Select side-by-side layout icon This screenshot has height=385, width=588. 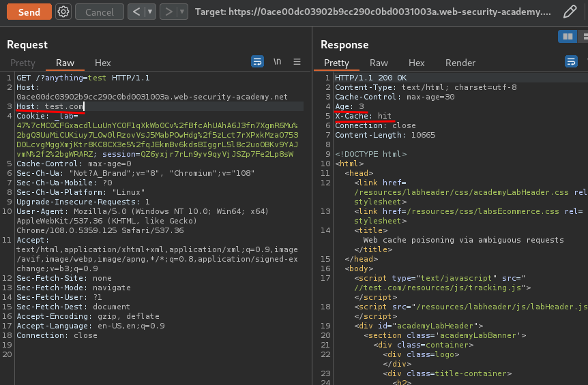click(x=568, y=36)
